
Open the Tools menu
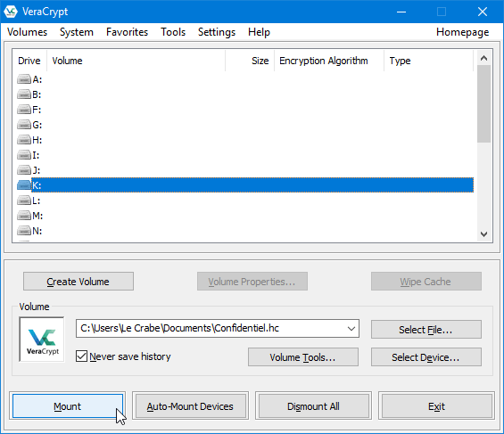point(173,32)
